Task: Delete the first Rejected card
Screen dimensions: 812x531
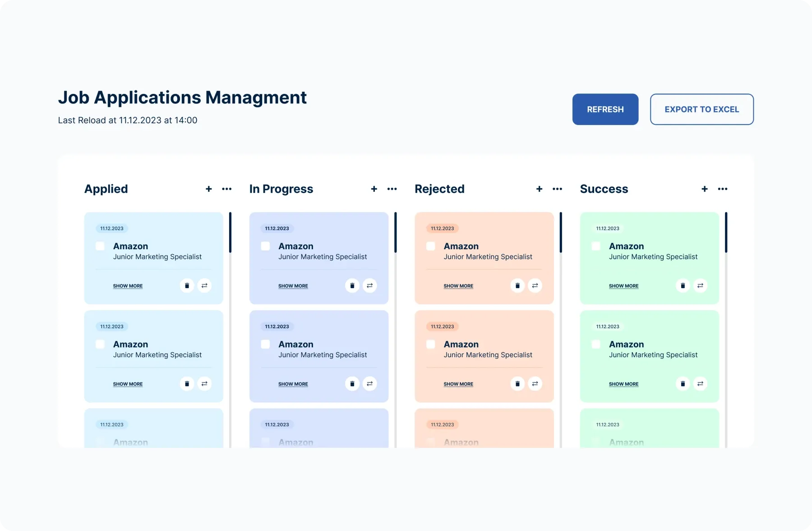Action: (517, 286)
